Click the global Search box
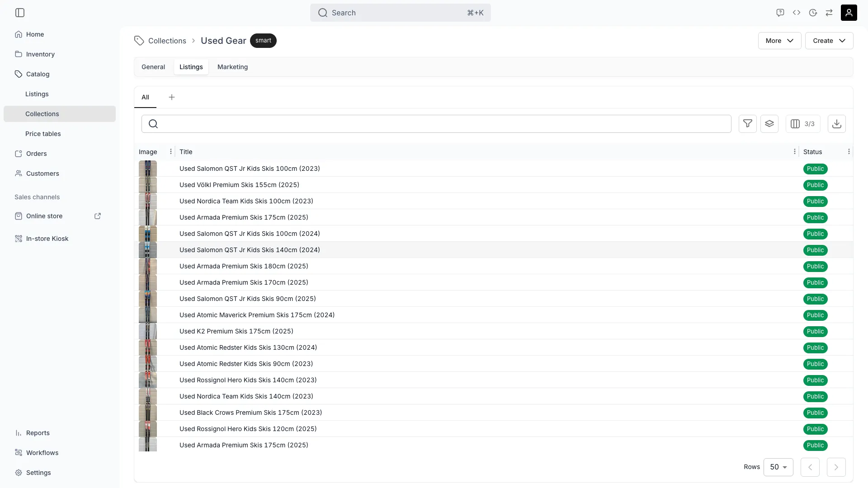The image size is (868, 488). pos(400,13)
